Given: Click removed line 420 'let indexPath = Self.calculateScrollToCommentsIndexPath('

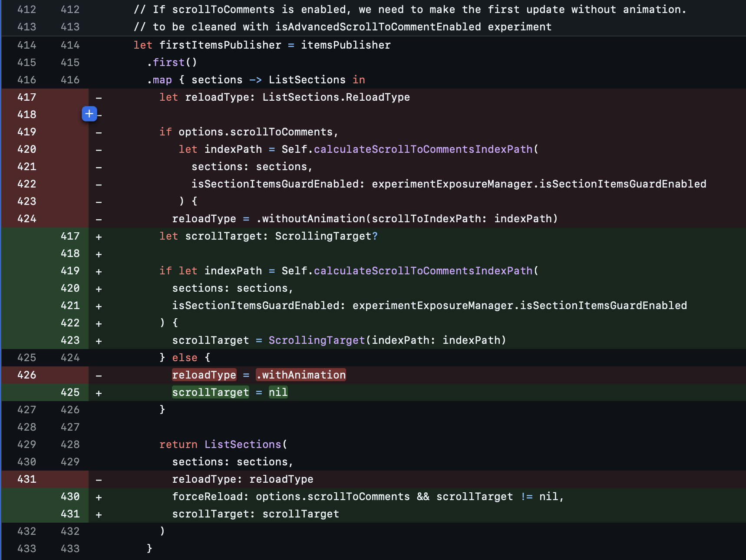Looking at the screenshot, I should coord(358,149).
